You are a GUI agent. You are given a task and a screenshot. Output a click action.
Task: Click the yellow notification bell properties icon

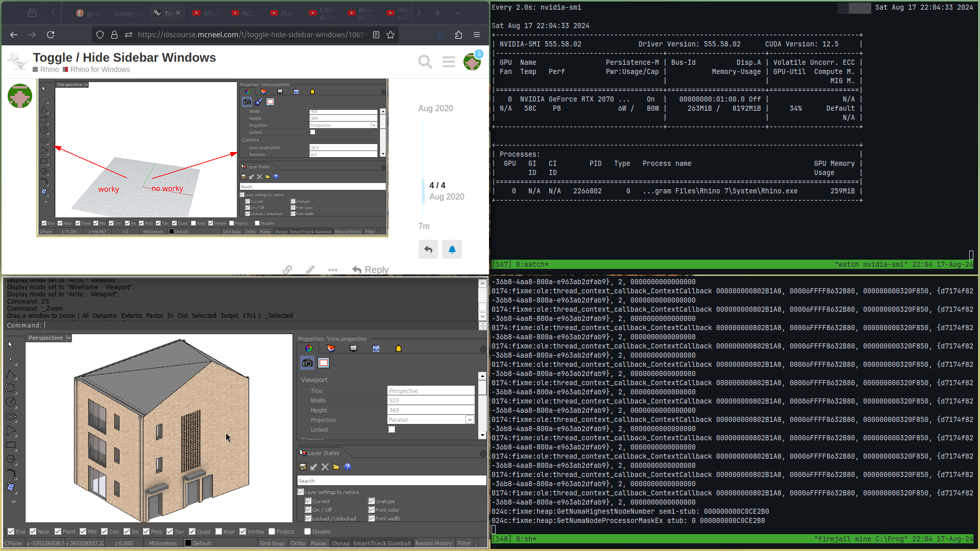click(399, 348)
